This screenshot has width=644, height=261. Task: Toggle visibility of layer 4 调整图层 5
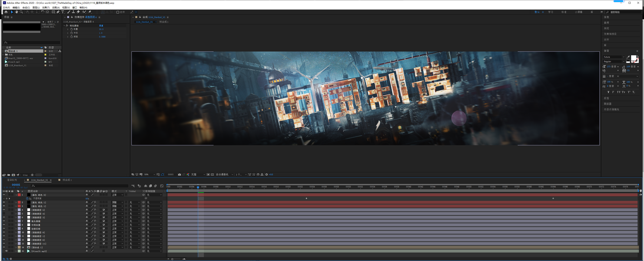pyautogui.click(x=4, y=210)
